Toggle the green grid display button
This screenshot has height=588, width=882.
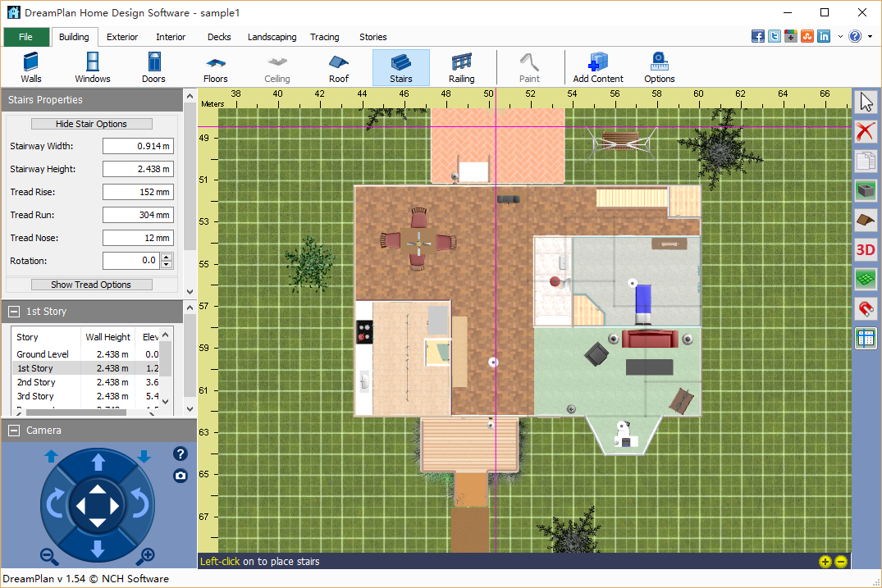866,279
